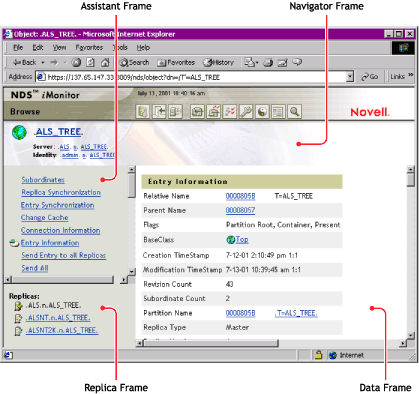
Task: Click the Go button next to address bar
Action: point(370,77)
